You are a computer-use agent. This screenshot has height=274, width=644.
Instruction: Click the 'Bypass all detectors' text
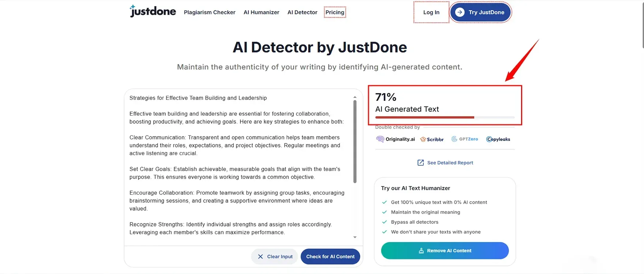point(415,222)
